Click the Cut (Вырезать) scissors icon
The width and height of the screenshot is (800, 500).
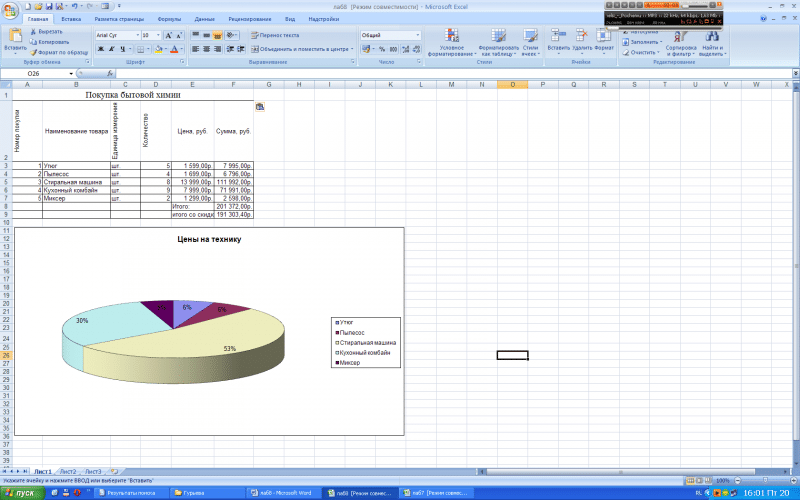click(x=33, y=32)
